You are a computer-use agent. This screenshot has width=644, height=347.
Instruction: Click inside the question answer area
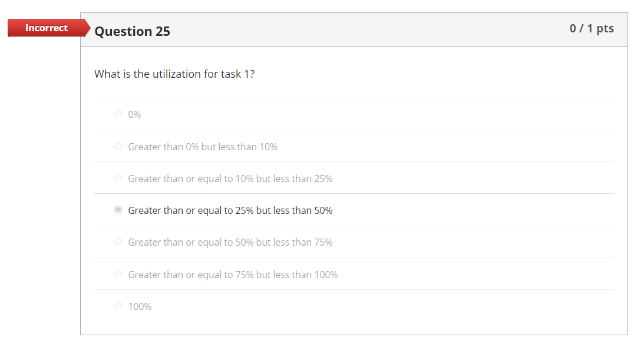point(354,177)
